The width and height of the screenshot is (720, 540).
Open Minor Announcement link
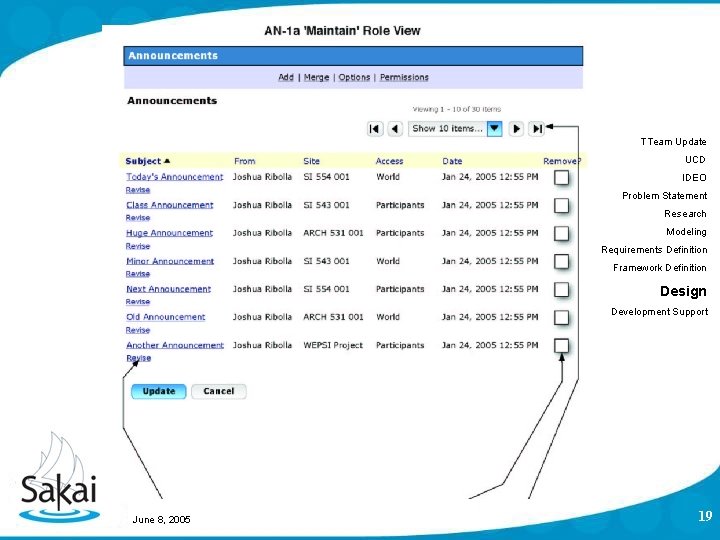tap(170, 261)
